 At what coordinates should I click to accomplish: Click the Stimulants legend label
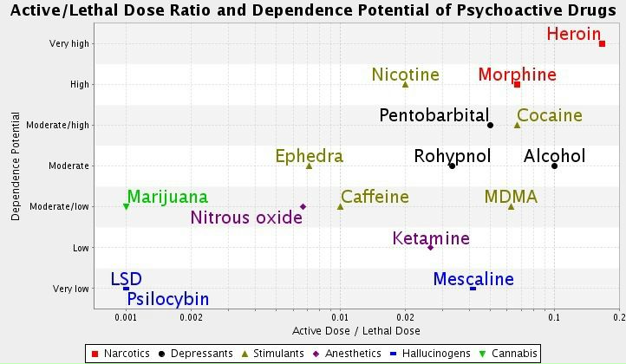(277, 354)
